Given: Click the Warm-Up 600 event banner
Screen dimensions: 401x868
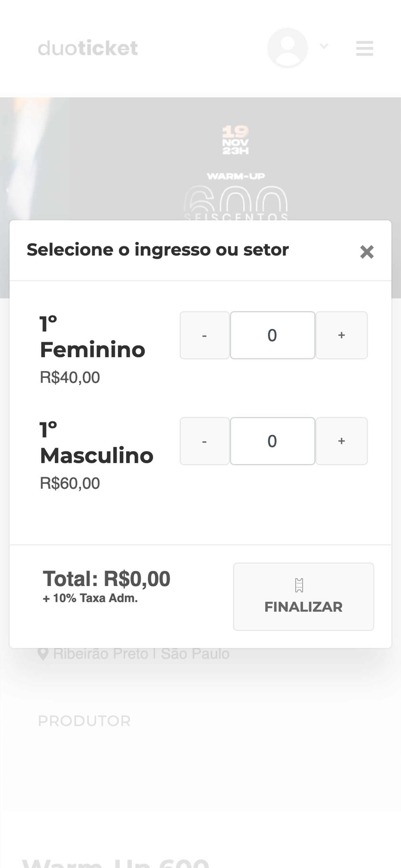Looking at the screenshot, I should click(x=200, y=158).
